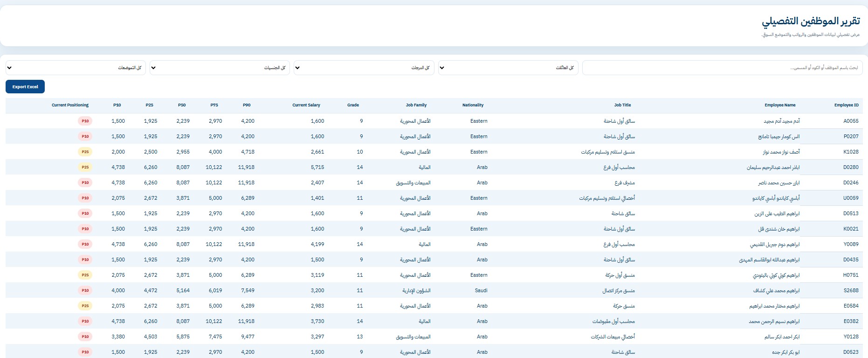Click current salary value 4,199

pos(317,244)
